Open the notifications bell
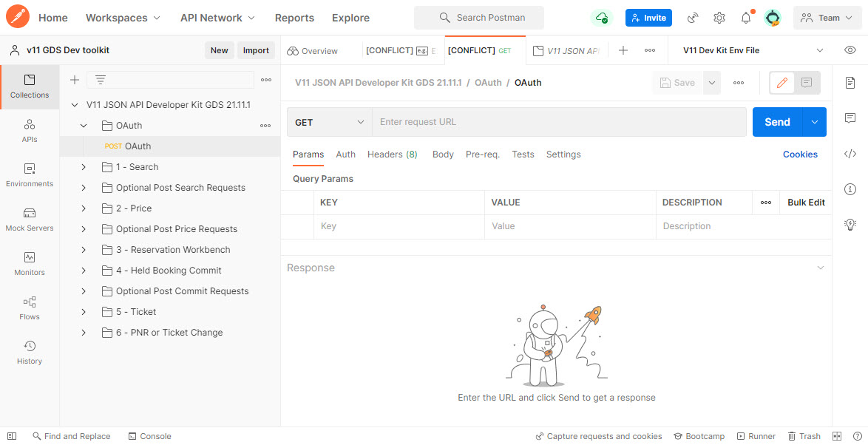The width and height of the screenshot is (868, 445). (746, 18)
